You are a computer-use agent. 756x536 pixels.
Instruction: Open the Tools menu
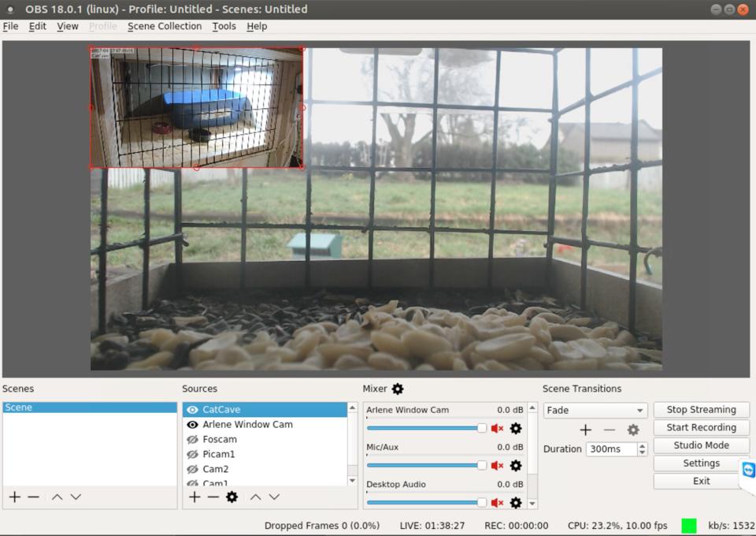coord(224,26)
